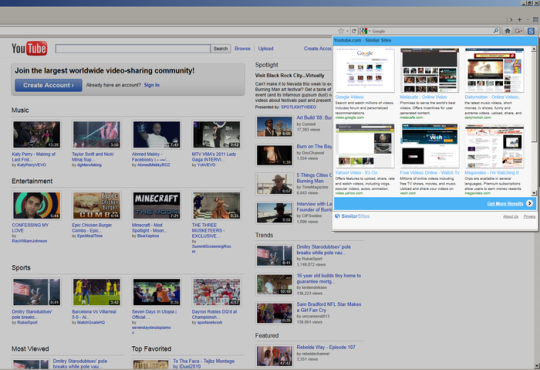The height and width of the screenshot is (370, 540).
Task: Open Google Videos thumbnail in Similar Sites
Action: point(365,70)
